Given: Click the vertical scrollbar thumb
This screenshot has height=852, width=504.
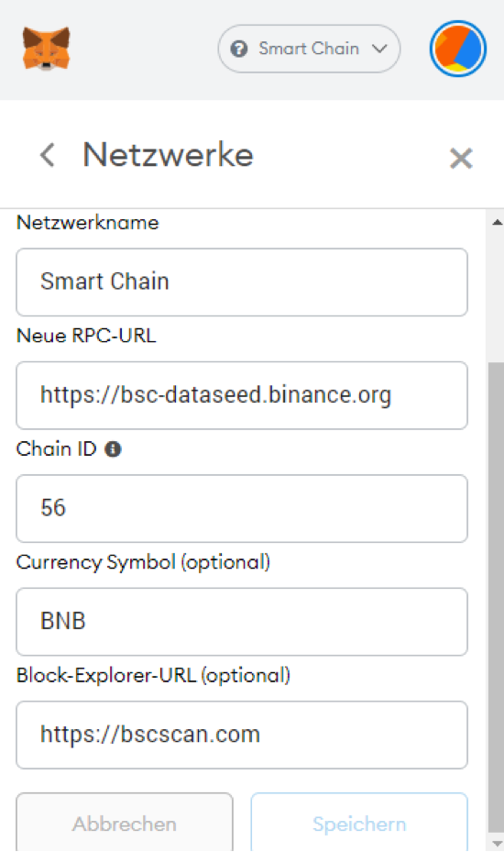Looking at the screenshot, I should click(497, 598).
